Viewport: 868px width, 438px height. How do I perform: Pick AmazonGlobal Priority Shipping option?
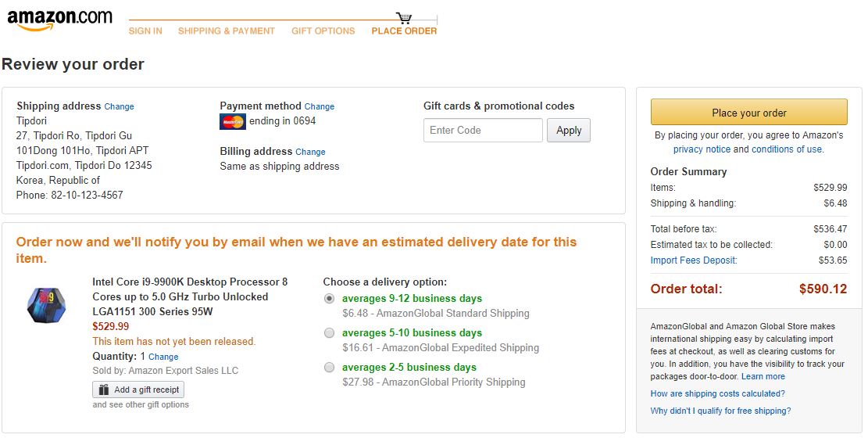coord(330,367)
